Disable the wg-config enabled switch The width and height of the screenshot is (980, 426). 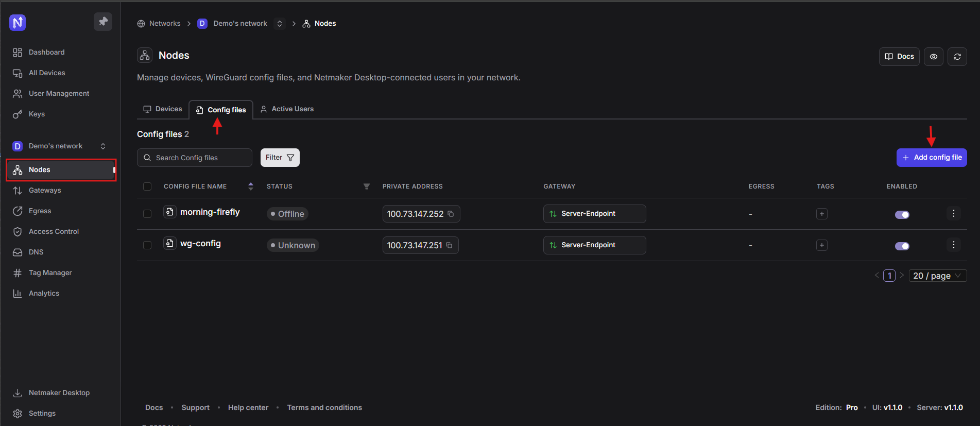coord(902,246)
